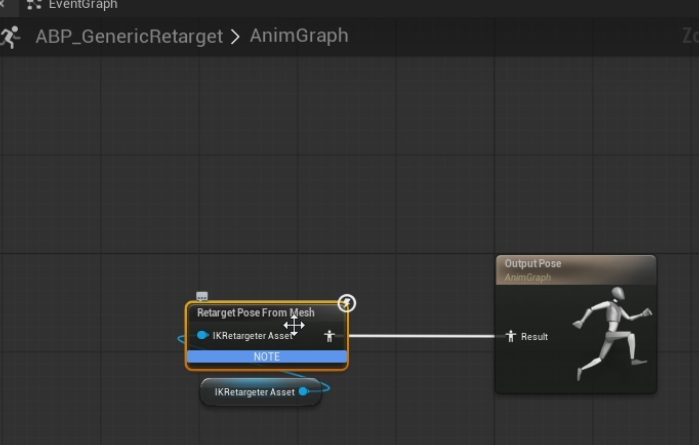Click the Result pose pin on Output Pose
Screen dimensions: 699x445
click(511, 337)
